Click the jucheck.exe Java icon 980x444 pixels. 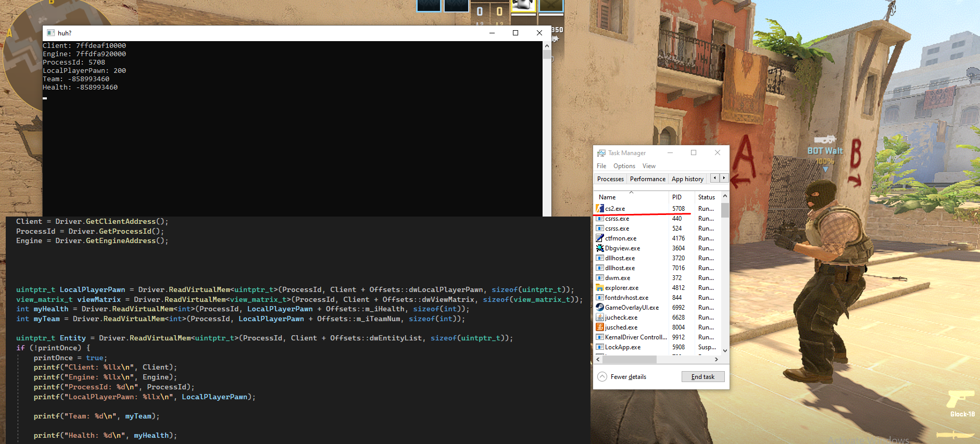pos(600,318)
